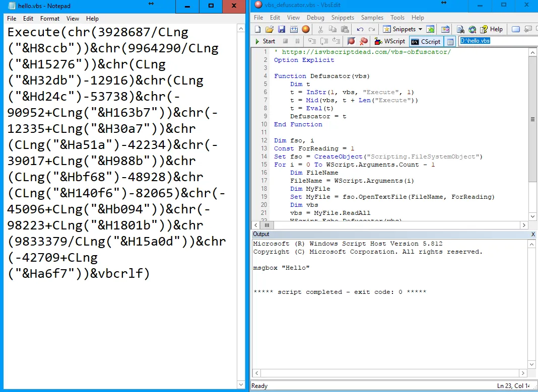
Task: Open the Edit menu in Notepad
Action: [28, 19]
